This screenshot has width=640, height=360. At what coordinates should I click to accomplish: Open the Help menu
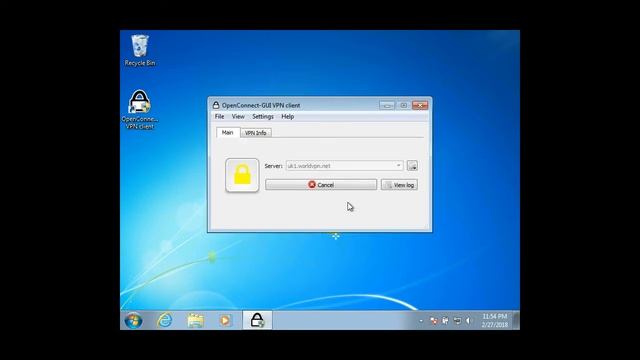(287, 117)
